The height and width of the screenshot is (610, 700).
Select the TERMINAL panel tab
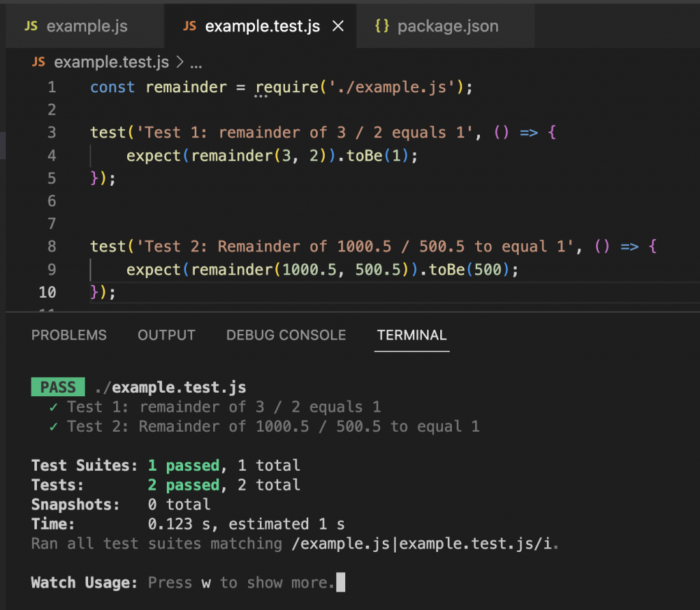click(x=412, y=335)
